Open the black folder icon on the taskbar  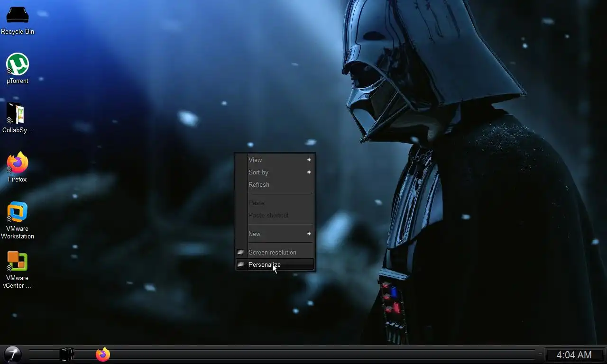pos(67,354)
